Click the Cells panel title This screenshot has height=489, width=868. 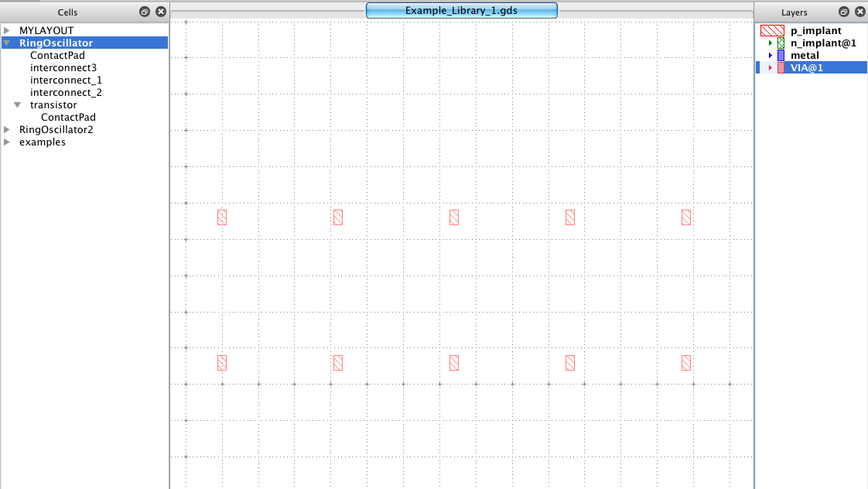pos(67,12)
